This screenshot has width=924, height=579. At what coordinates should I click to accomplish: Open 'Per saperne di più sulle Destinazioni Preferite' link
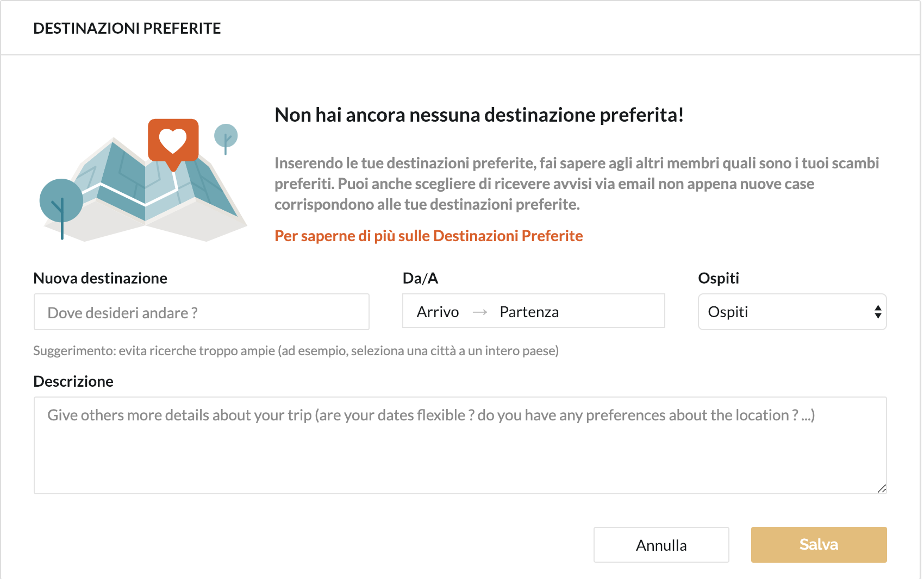point(428,236)
